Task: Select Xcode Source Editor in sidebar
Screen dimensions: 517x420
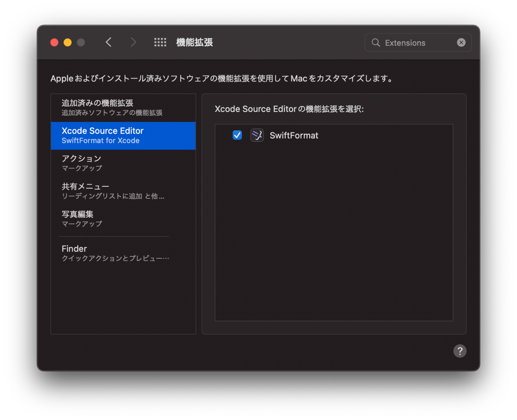Action: (x=123, y=136)
